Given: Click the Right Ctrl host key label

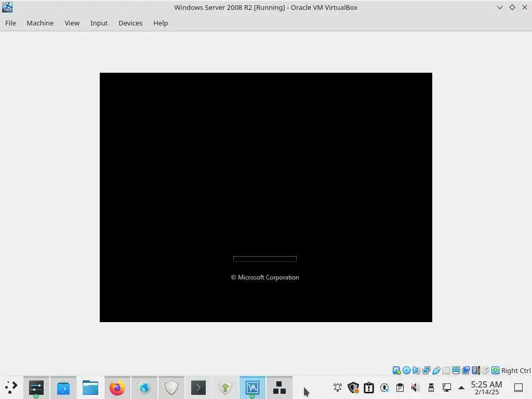Looking at the screenshot, I should 516,370.
